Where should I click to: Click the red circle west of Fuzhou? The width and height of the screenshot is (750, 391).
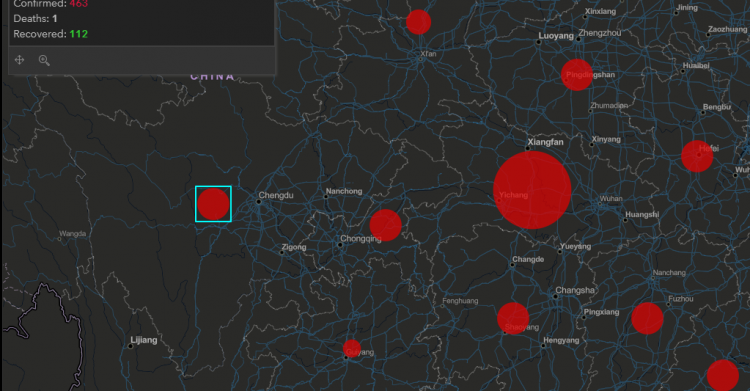[x=647, y=318]
